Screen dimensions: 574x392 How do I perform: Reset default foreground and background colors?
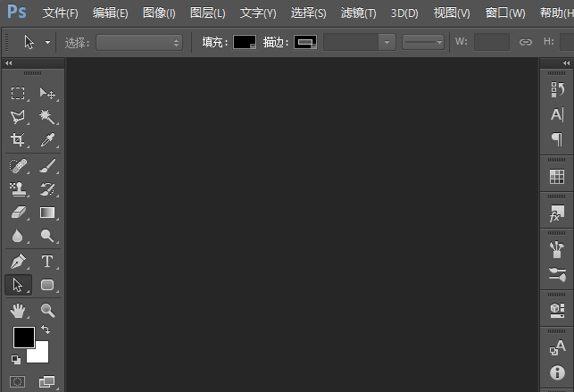point(16,360)
